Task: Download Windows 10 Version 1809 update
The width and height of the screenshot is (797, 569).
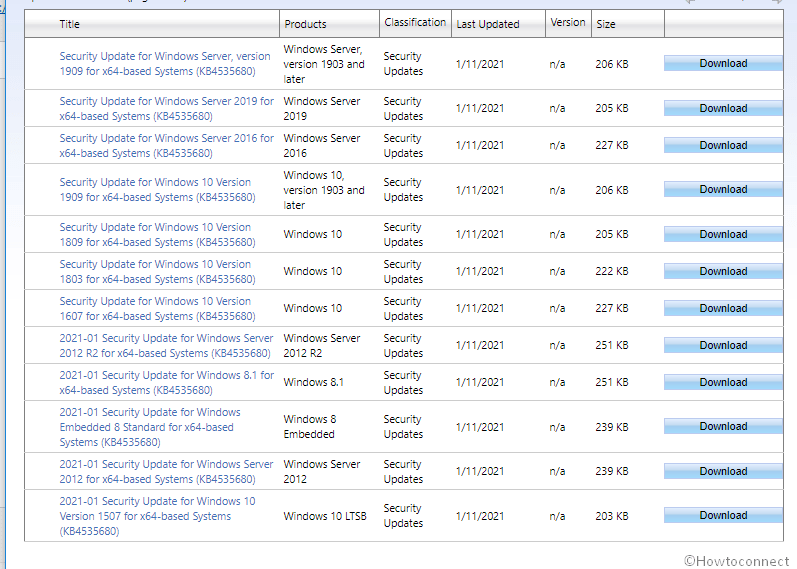Action: click(x=723, y=234)
